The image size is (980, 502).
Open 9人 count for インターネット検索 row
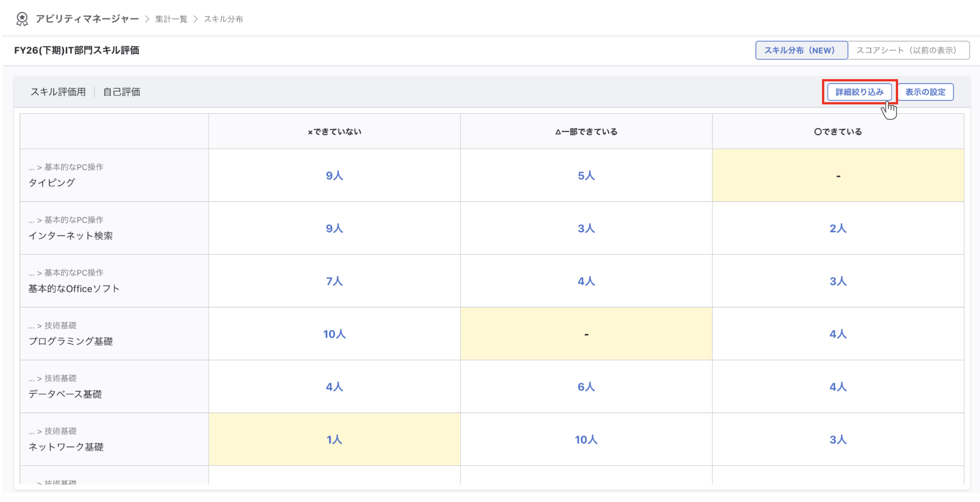(x=334, y=228)
